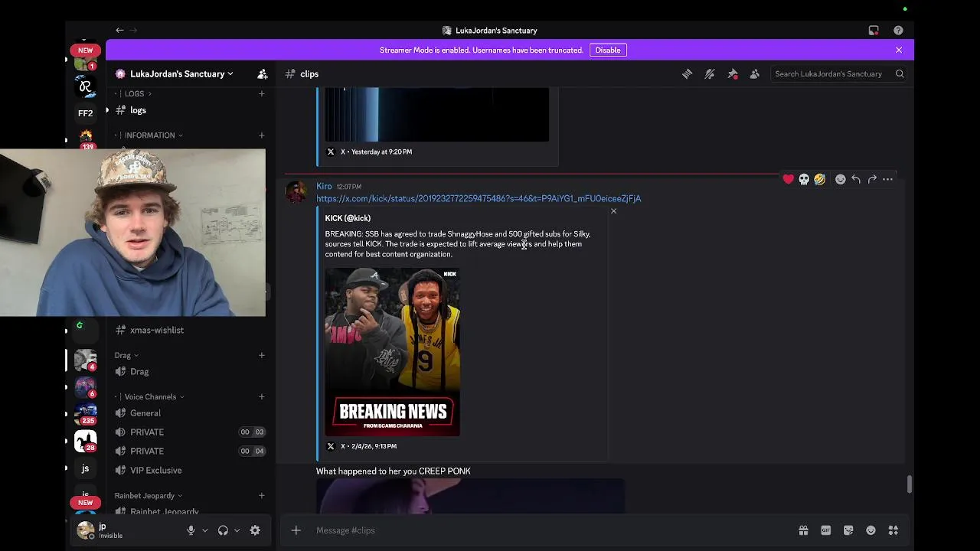Reply to Kiro's message
Image resolution: width=980 pixels, height=551 pixels.
tap(856, 179)
